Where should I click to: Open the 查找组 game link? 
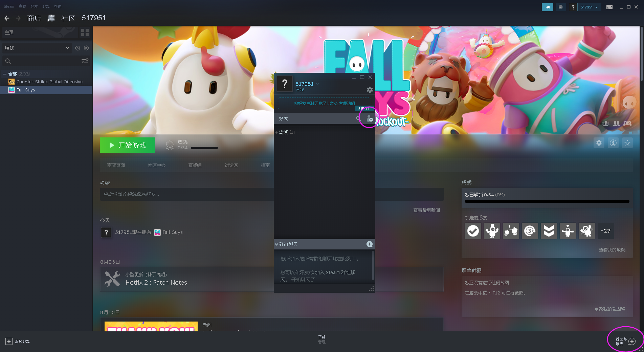tap(195, 165)
